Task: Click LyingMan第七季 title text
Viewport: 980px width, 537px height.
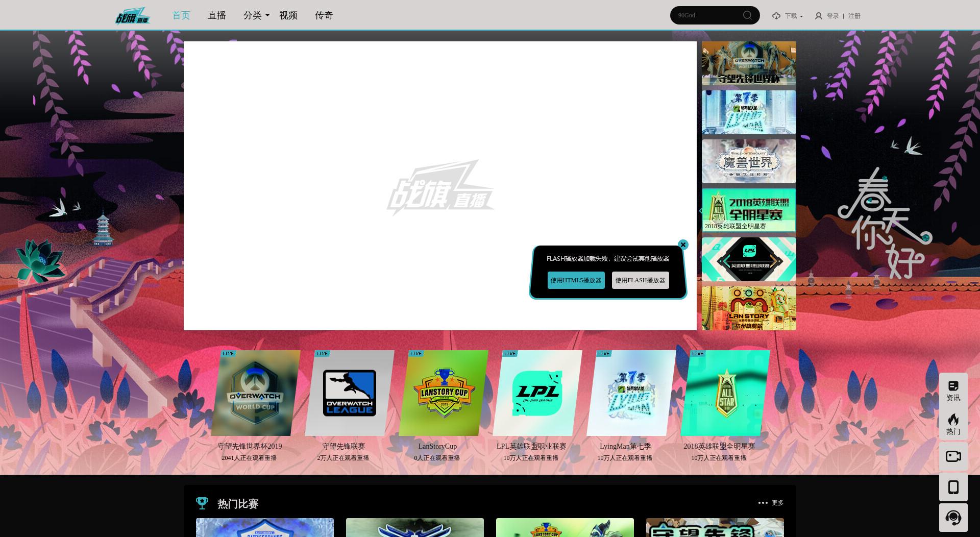Action: click(625, 446)
